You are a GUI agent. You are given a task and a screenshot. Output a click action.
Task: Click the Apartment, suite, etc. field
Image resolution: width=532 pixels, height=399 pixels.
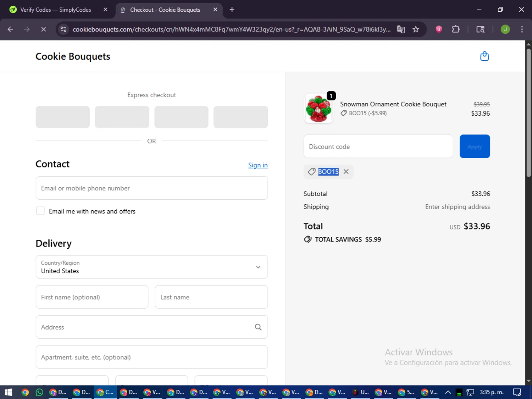coord(152,357)
